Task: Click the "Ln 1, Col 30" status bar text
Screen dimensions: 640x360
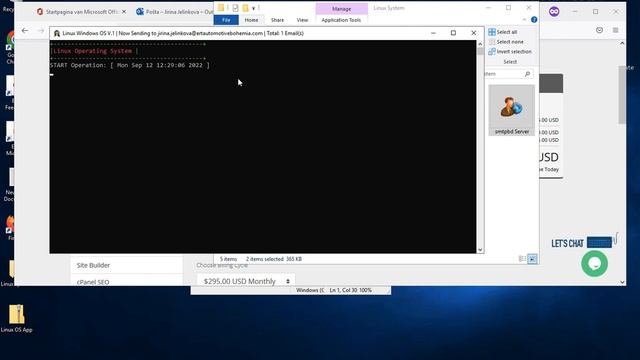Action: click(343, 290)
